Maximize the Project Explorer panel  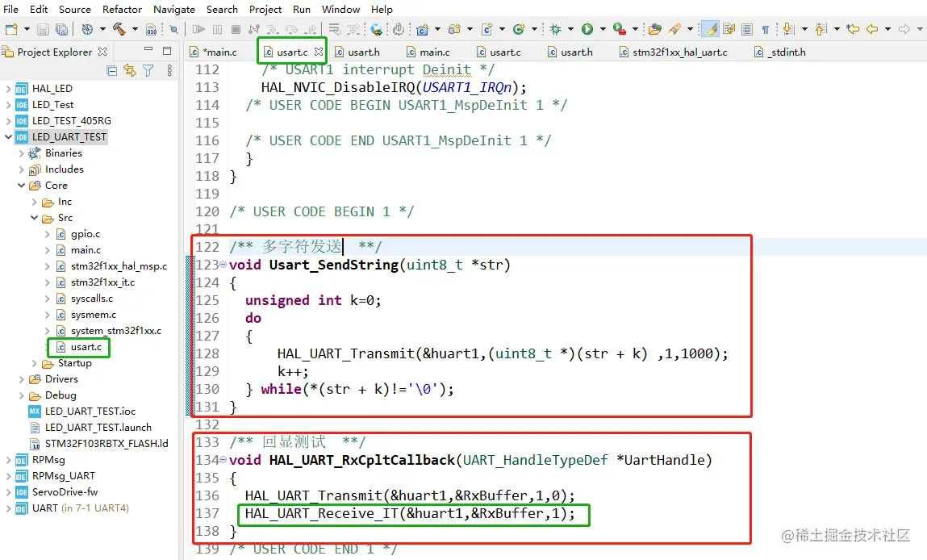[x=167, y=51]
